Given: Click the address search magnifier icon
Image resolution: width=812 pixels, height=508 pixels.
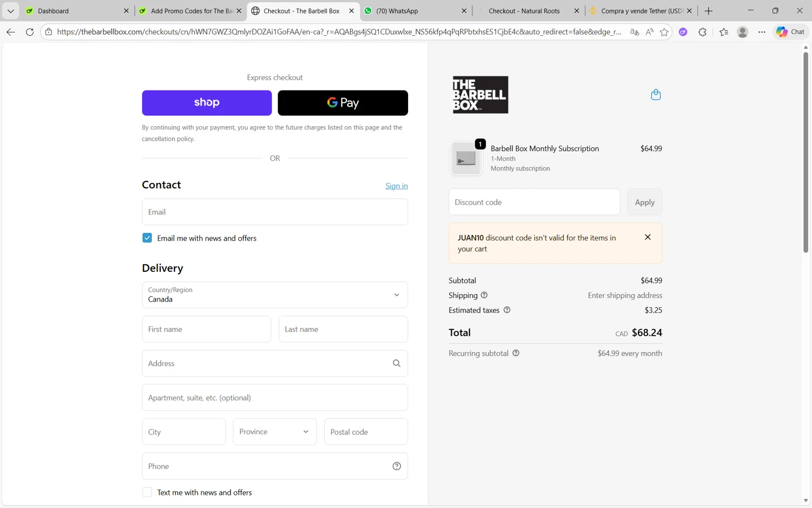Looking at the screenshot, I should [396, 363].
